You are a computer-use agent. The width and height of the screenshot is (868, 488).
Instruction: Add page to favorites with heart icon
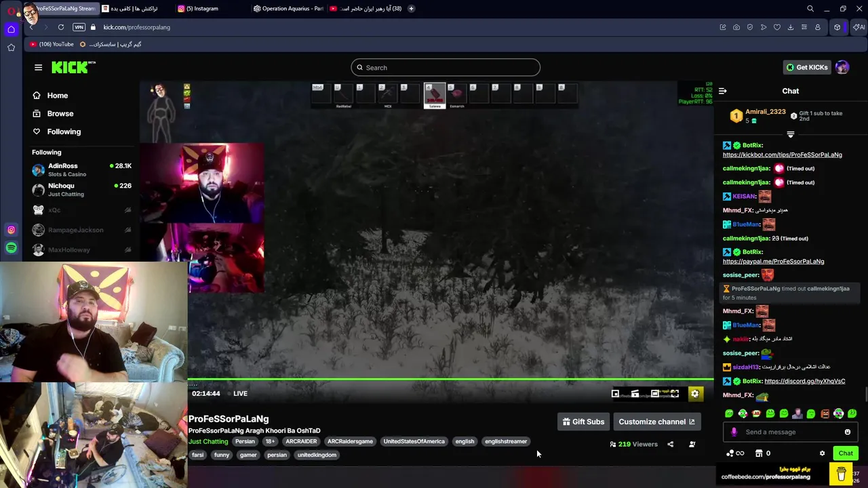click(777, 27)
